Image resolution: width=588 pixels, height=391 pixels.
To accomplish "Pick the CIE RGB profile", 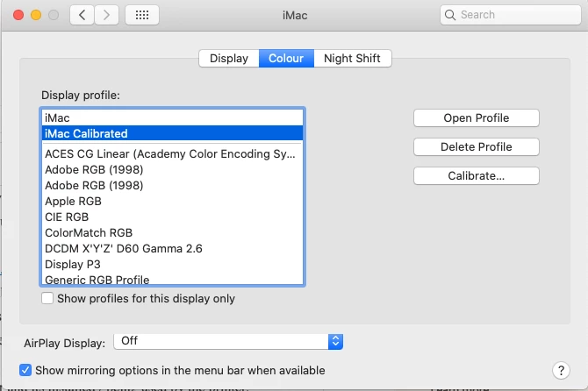I will tap(173, 217).
